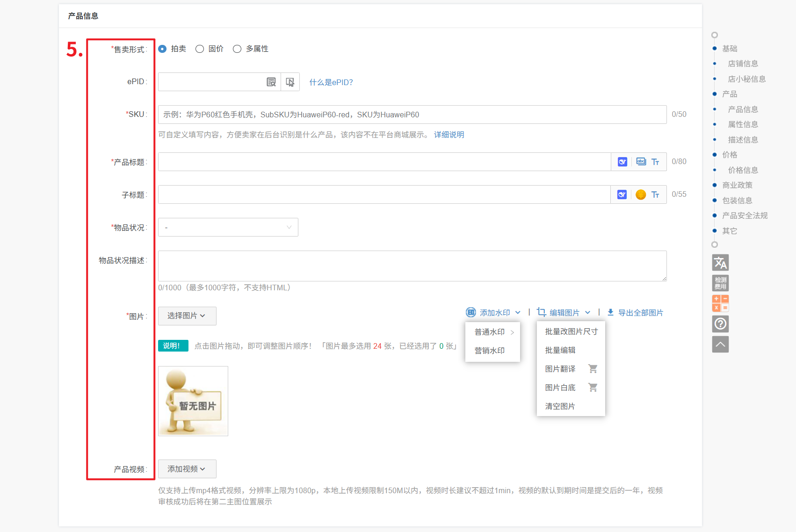Open the 物品状况 dropdown
The image size is (796, 532).
pos(228,227)
